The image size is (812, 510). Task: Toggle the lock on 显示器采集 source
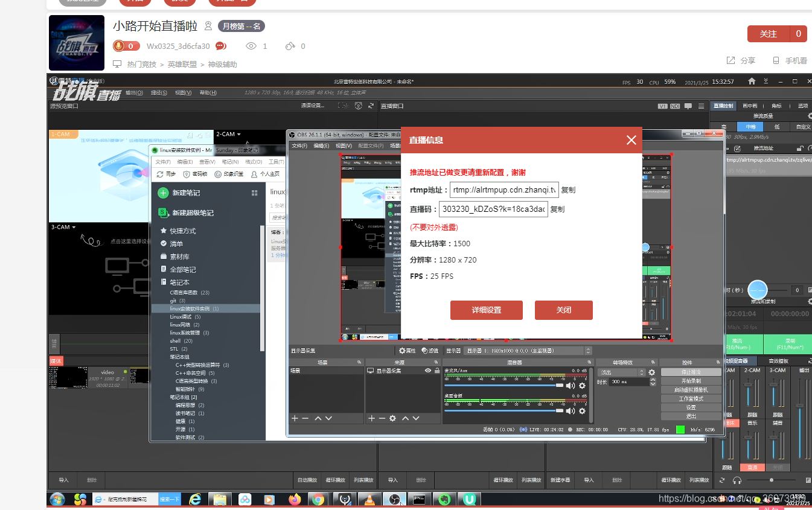[436, 371]
